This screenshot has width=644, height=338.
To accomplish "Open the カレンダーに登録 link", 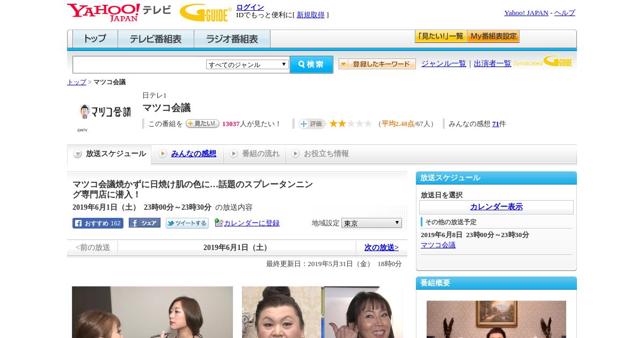I will pos(252,223).
